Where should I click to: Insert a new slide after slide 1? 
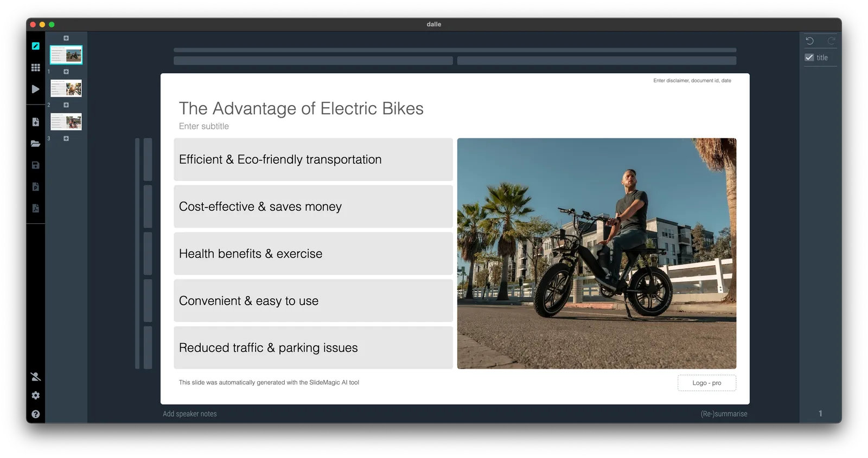tap(66, 72)
